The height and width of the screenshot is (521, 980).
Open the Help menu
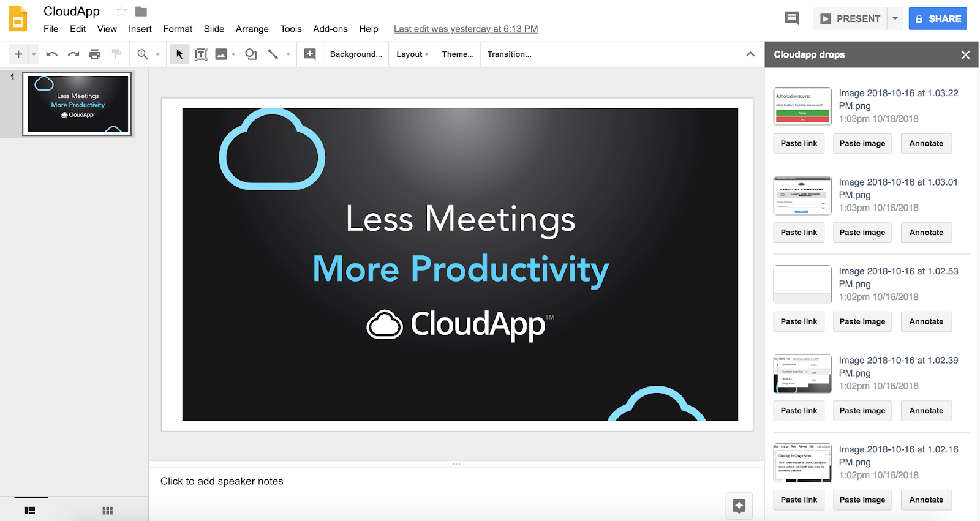point(369,29)
